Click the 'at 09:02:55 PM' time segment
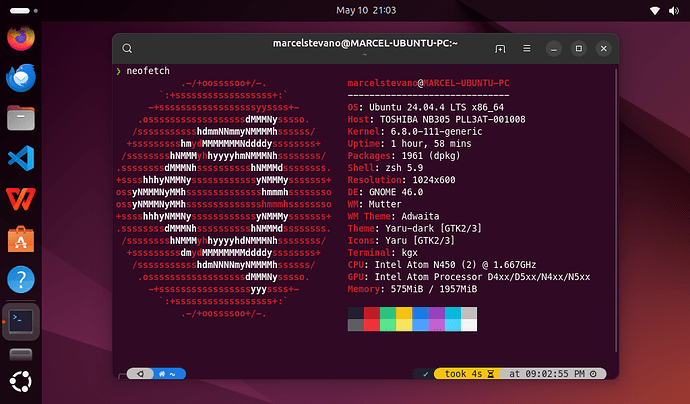The height and width of the screenshot is (404, 690). click(552, 374)
